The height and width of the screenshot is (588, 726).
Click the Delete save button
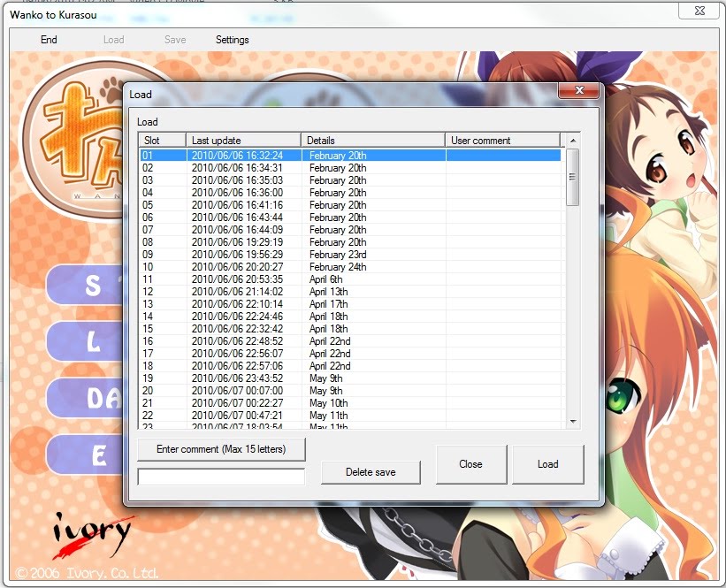click(x=371, y=472)
